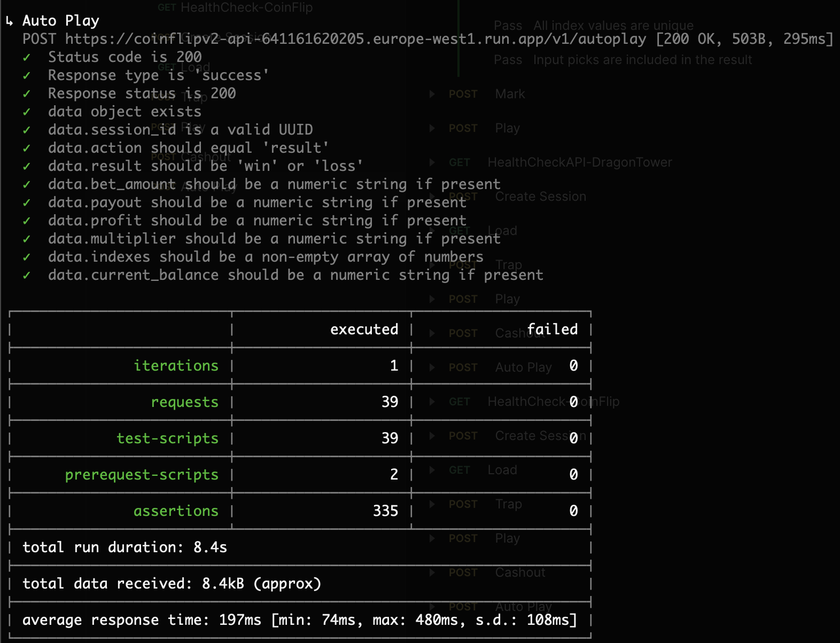
Task: Click the 'average response time' summary line
Action: click(299, 620)
